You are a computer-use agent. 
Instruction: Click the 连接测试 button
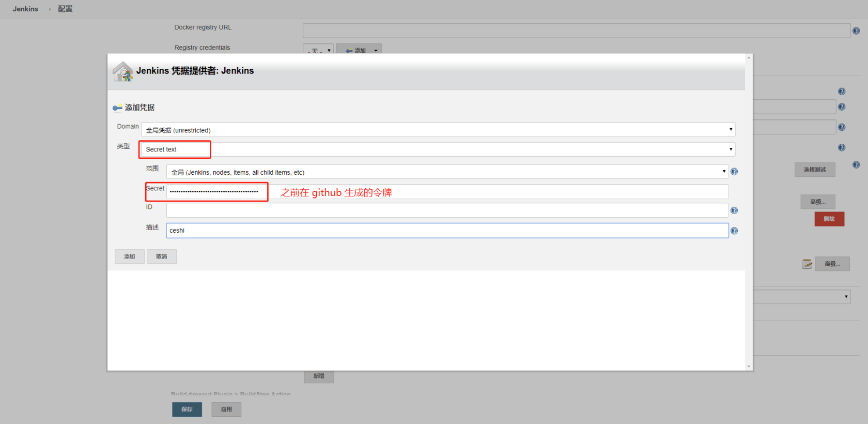815,170
